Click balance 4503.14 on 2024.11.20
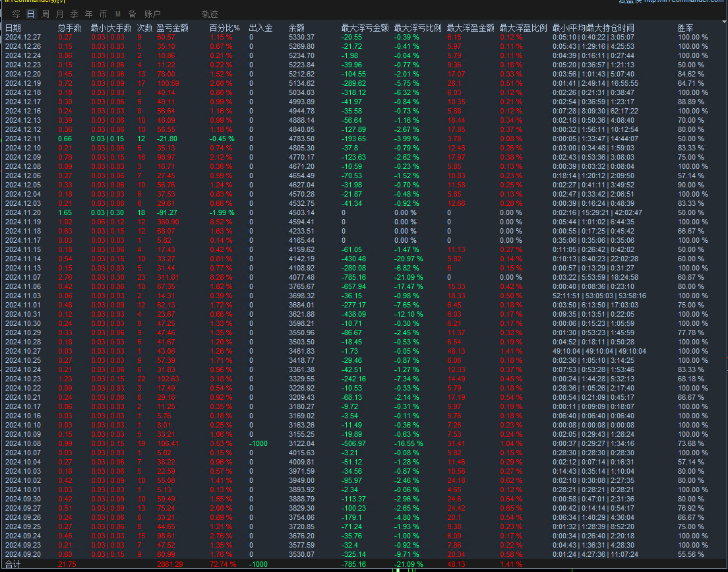This screenshot has height=572, width=728. pos(301,212)
